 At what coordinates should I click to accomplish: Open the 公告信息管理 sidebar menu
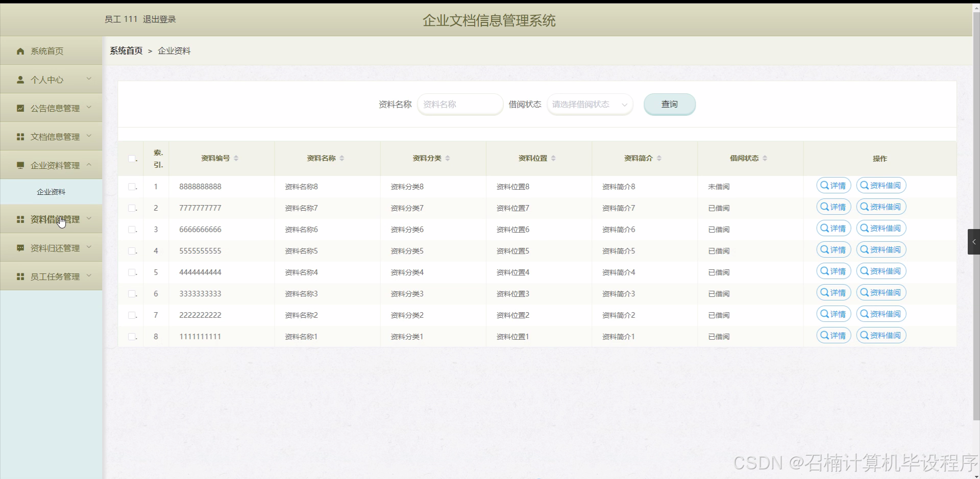tap(51, 108)
